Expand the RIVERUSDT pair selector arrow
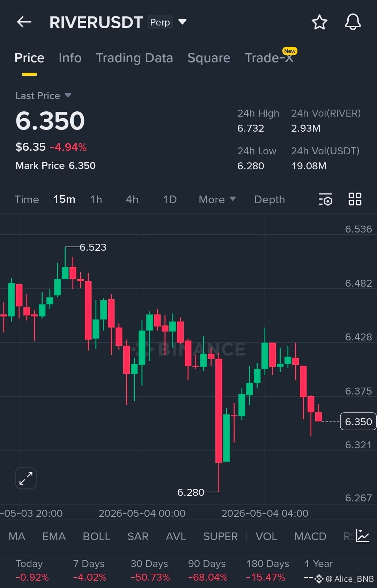 click(182, 22)
